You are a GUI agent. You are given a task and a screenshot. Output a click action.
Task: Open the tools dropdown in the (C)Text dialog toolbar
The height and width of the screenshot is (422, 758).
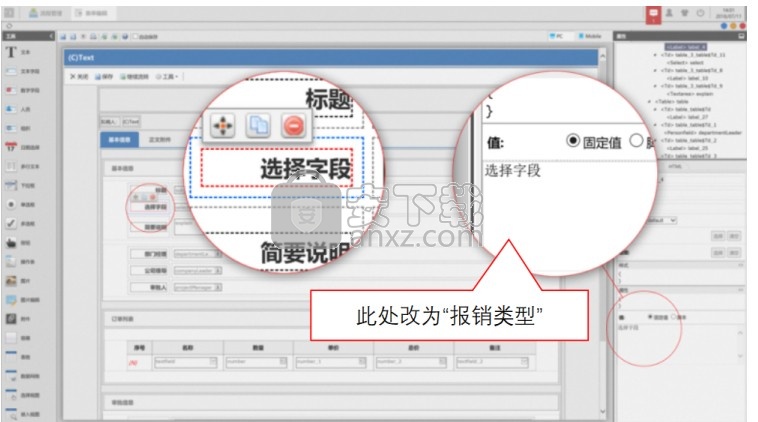167,76
